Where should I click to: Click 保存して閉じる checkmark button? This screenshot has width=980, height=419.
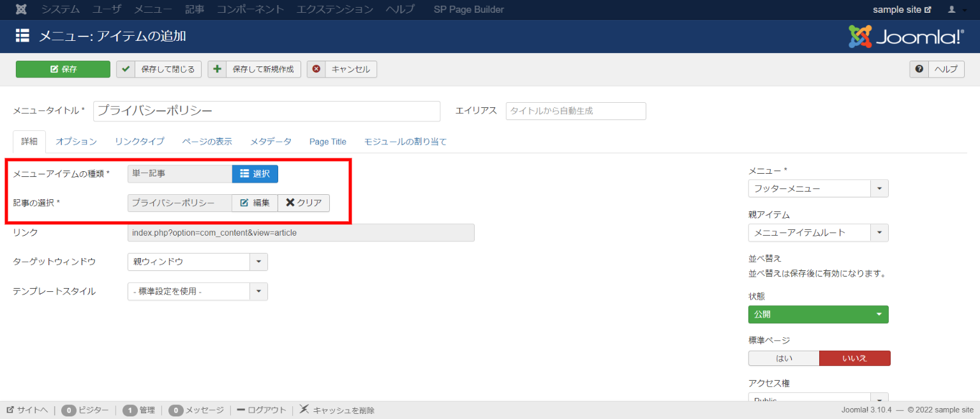pos(159,70)
